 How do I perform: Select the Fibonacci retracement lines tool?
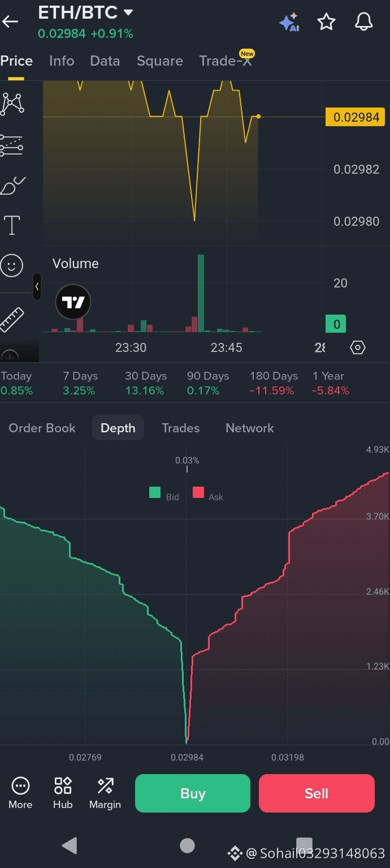(12, 145)
